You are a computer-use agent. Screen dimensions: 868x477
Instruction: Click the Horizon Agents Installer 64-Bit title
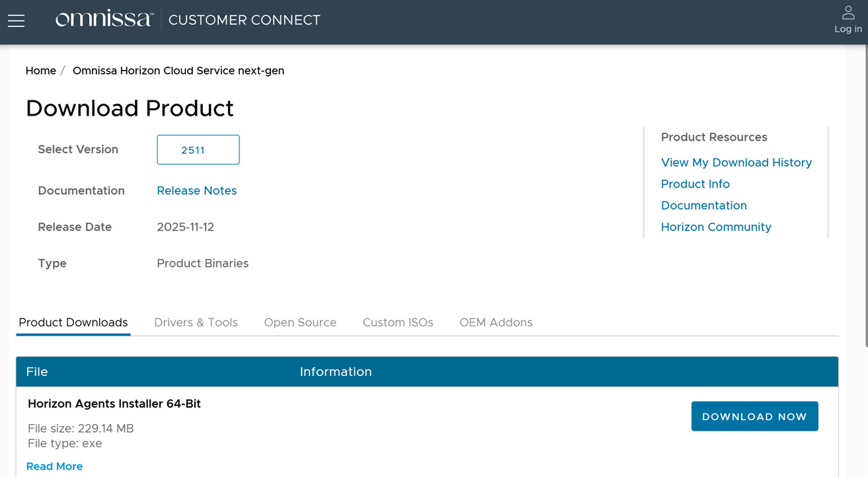114,404
